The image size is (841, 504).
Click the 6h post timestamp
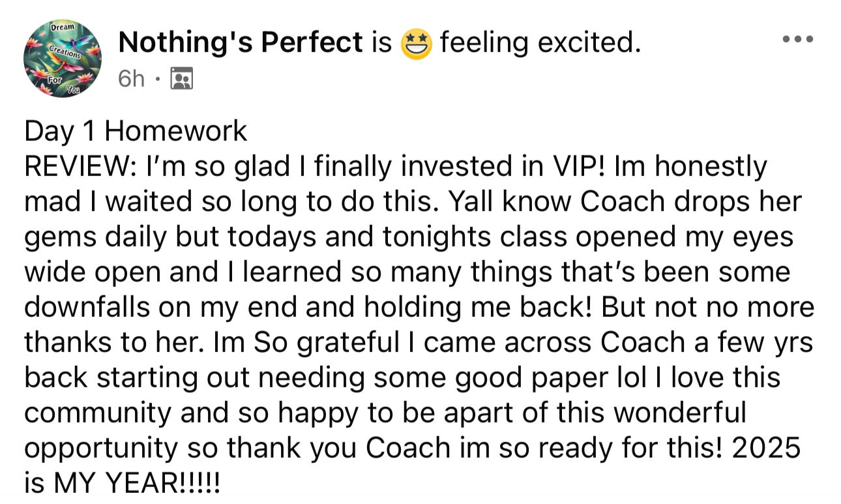pos(132,80)
